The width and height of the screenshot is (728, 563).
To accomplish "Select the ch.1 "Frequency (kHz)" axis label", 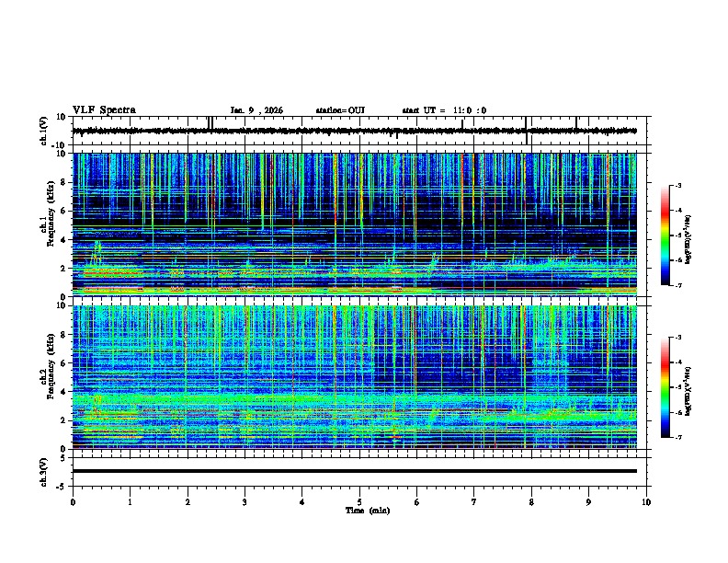I will point(51,213).
